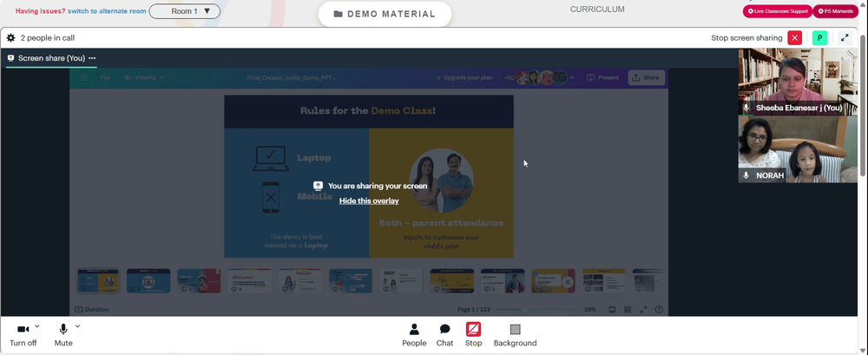Viewport: 868px width, 355px height.
Task: Click Page 1 / 123 indicator
Action: click(x=474, y=310)
